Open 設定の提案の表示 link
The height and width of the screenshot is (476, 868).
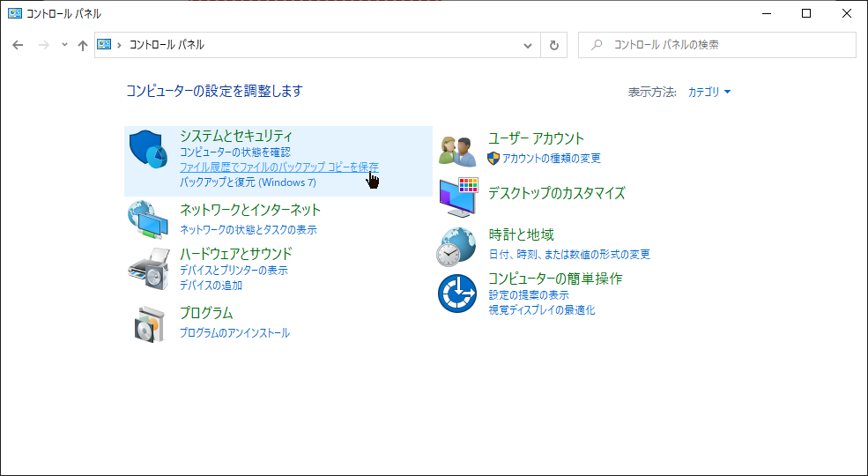[529, 295]
